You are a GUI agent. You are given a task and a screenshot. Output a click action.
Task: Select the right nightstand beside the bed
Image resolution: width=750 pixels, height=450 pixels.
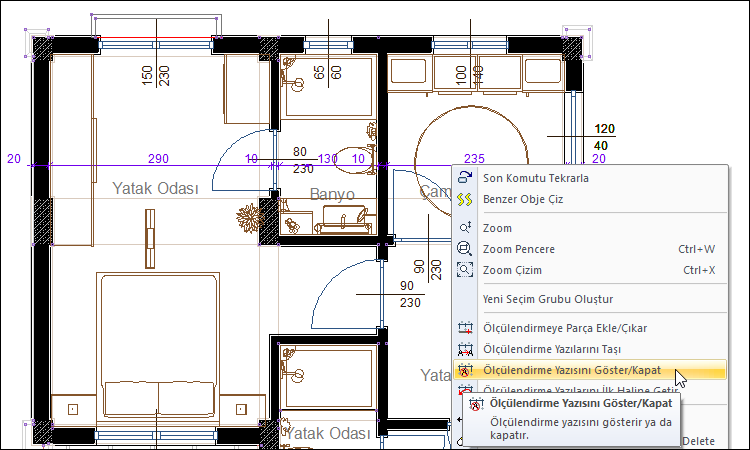click(x=242, y=409)
